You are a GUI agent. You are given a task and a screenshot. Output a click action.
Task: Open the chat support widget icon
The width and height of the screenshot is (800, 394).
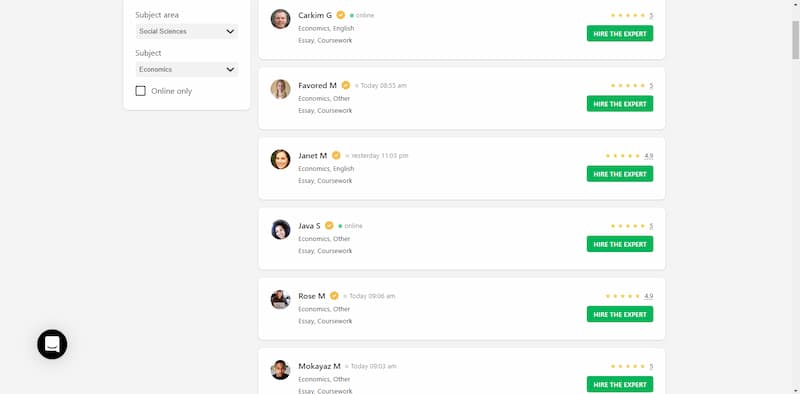52,344
